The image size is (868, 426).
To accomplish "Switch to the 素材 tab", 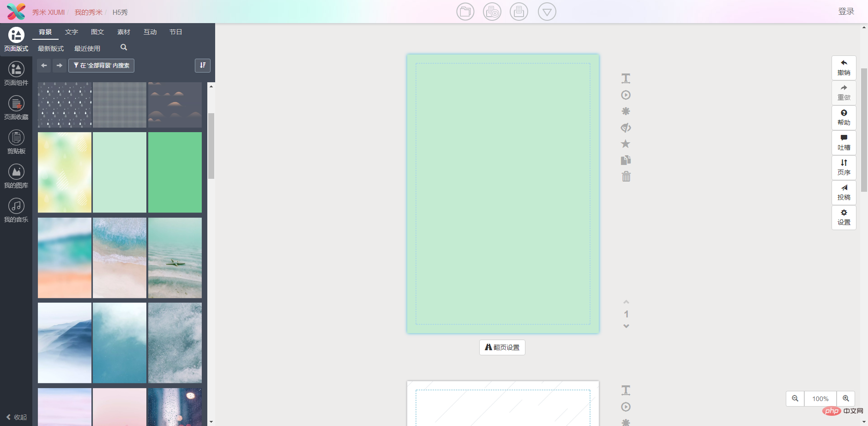I will coord(124,32).
